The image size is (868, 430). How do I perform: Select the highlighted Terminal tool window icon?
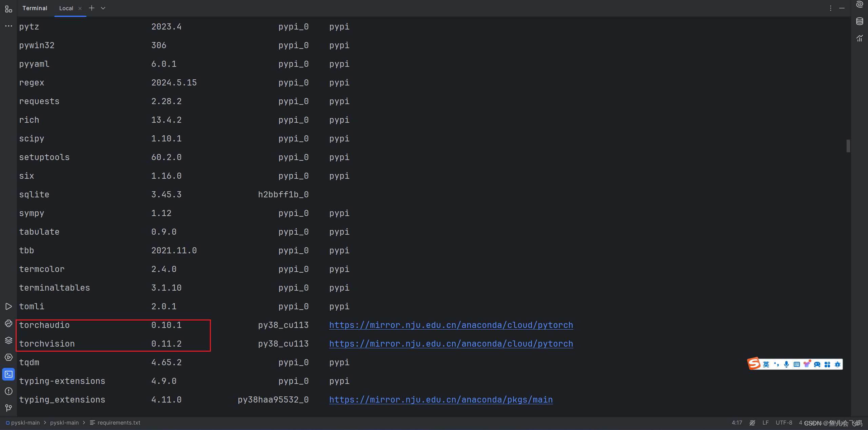tap(8, 374)
